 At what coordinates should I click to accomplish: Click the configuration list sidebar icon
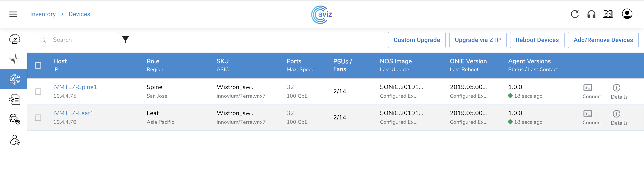pos(14,99)
